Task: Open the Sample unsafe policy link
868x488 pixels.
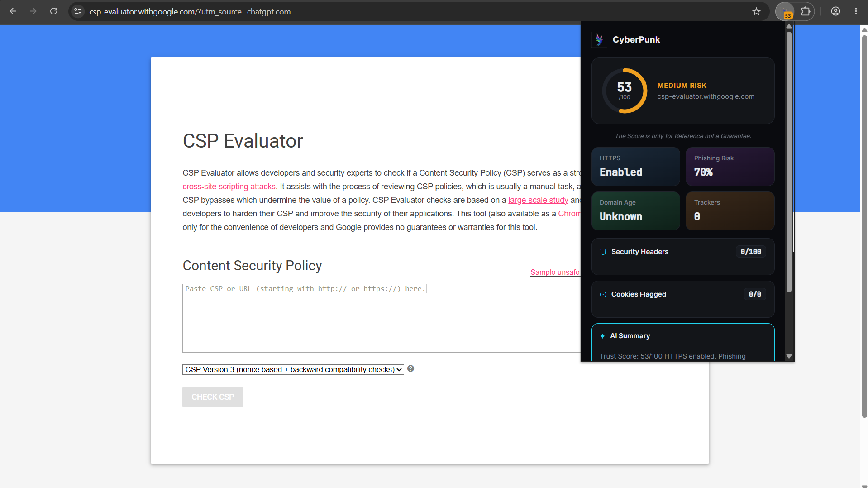Action: [x=555, y=272]
